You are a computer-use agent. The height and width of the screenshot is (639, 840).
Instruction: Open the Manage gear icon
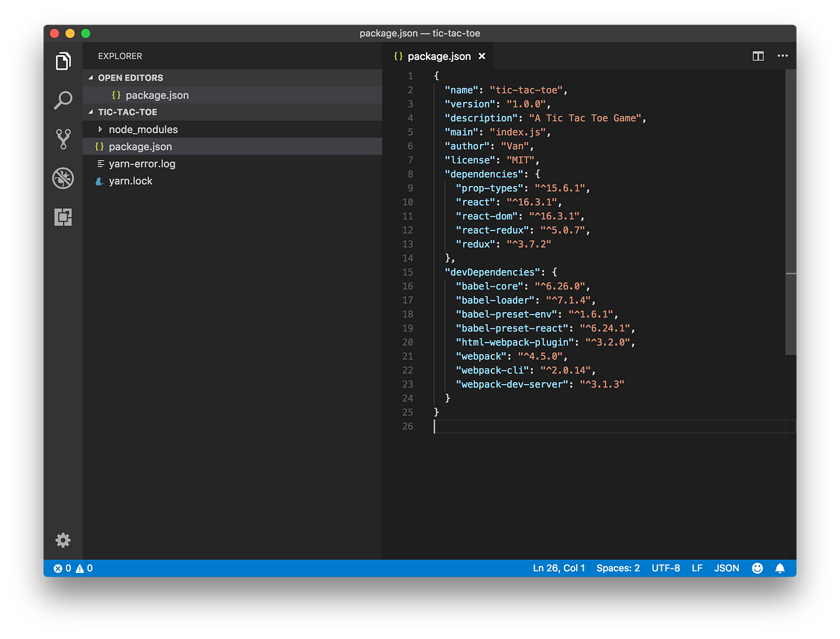tap(63, 540)
